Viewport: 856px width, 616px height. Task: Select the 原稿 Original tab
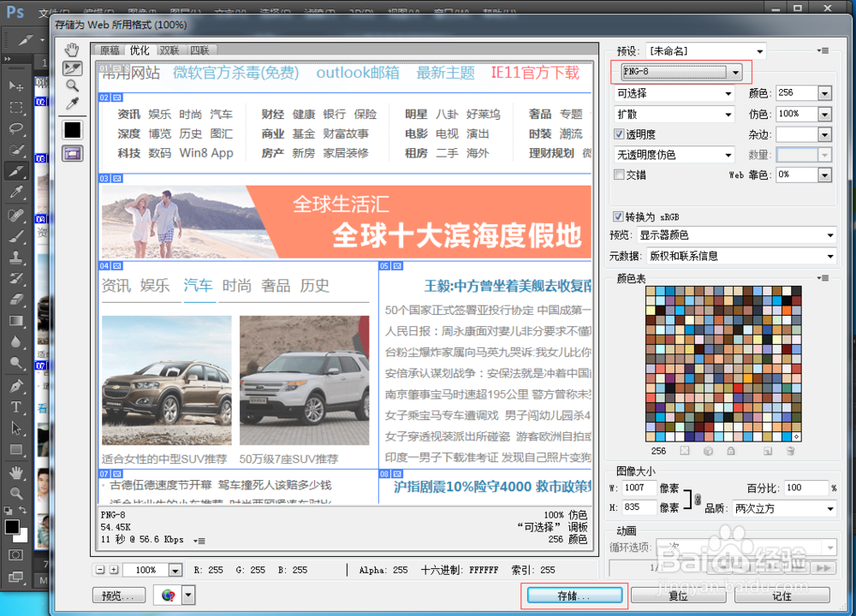(x=108, y=50)
